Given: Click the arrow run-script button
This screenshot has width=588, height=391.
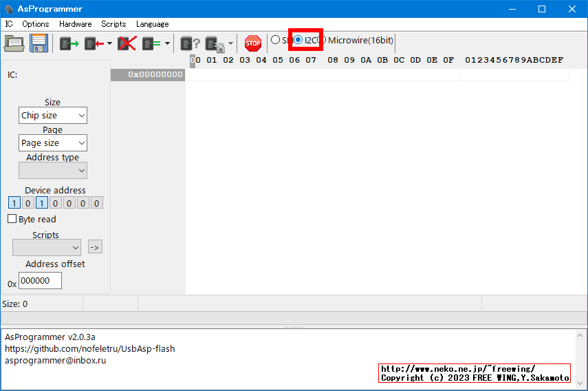Looking at the screenshot, I should point(95,247).
